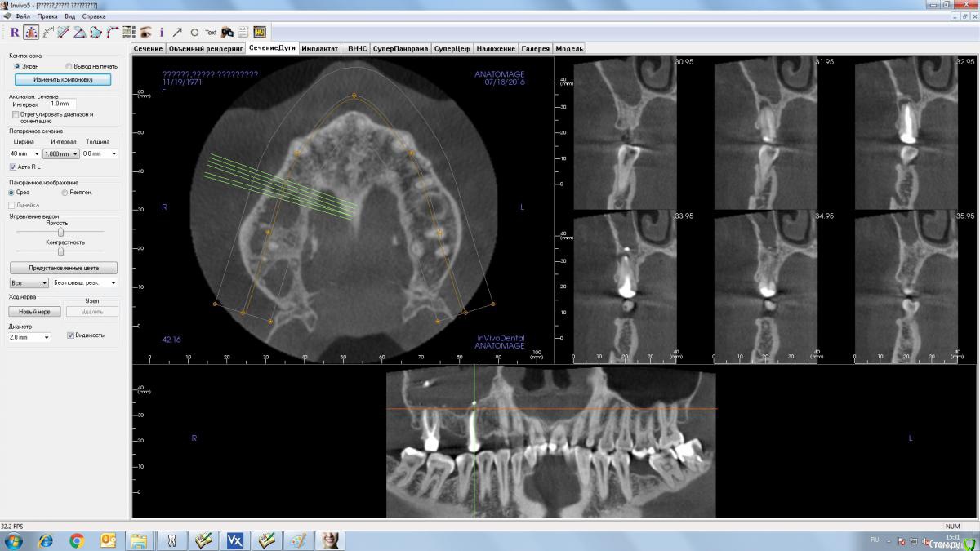980x551 pixels.
Task: Select the circle annotation tool
Action: tap(194, 33)
